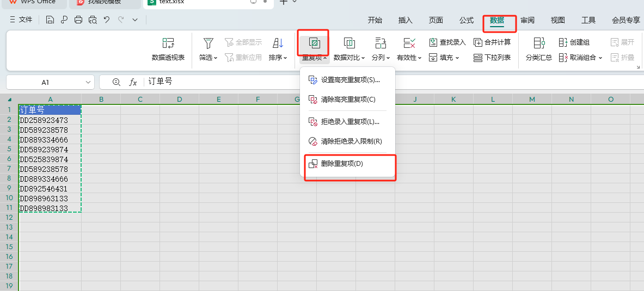This screenshot has width=644, height=291.
Task: Click the 有效性 validation icon
Action: (409, 42)
